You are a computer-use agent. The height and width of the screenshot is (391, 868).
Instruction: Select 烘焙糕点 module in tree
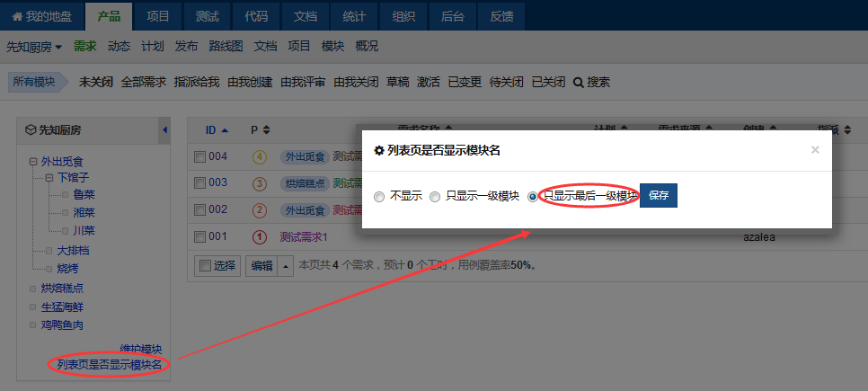[63, 289]
